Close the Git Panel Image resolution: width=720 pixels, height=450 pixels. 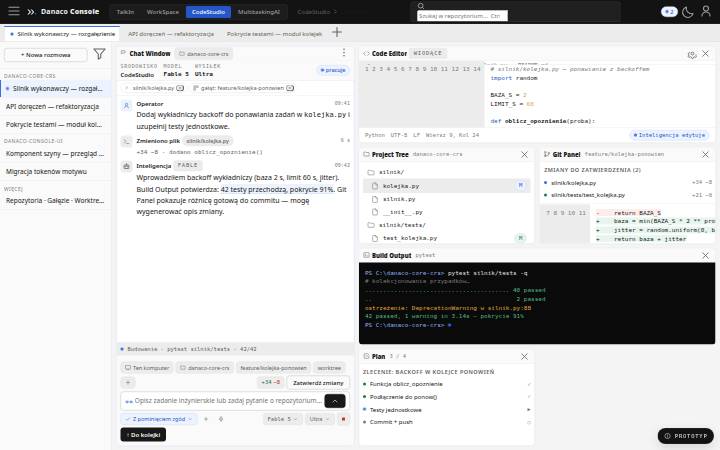pyautogui.click(x=705, y=155)
